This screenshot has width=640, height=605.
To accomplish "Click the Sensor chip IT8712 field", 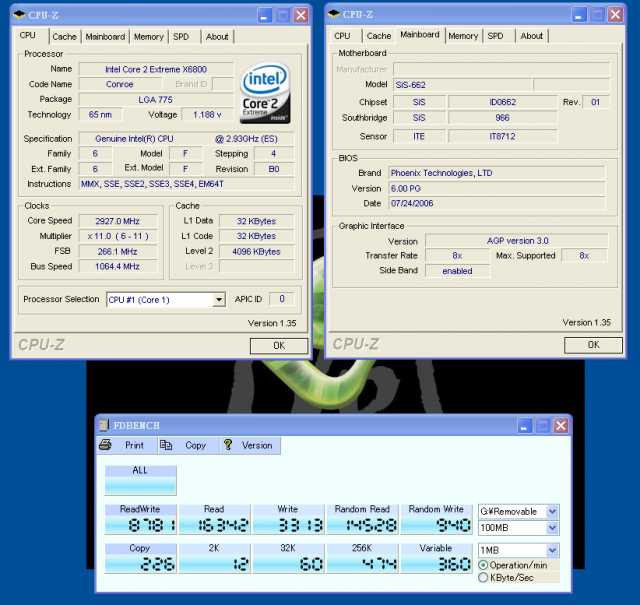I will point(502,136).
